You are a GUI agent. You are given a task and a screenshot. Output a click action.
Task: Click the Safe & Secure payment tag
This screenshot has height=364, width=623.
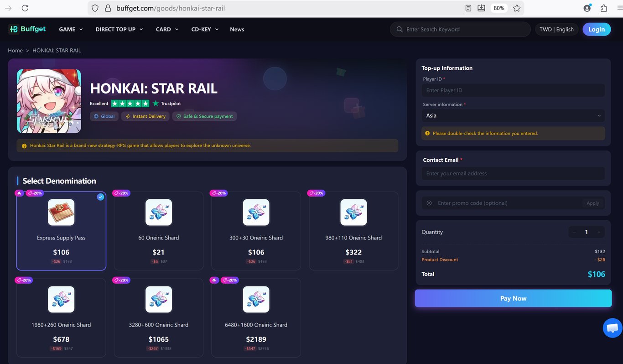(x=204, y=116)
